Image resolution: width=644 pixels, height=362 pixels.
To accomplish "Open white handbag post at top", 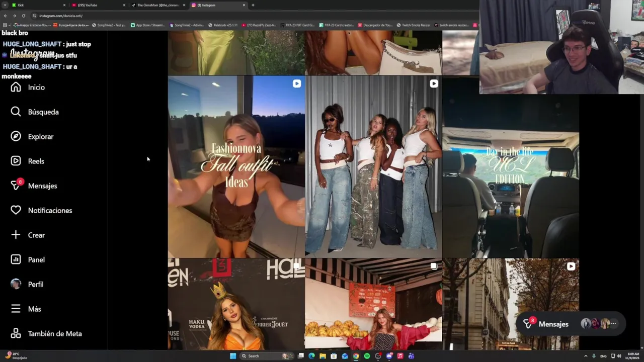I will tap(373, 52).
